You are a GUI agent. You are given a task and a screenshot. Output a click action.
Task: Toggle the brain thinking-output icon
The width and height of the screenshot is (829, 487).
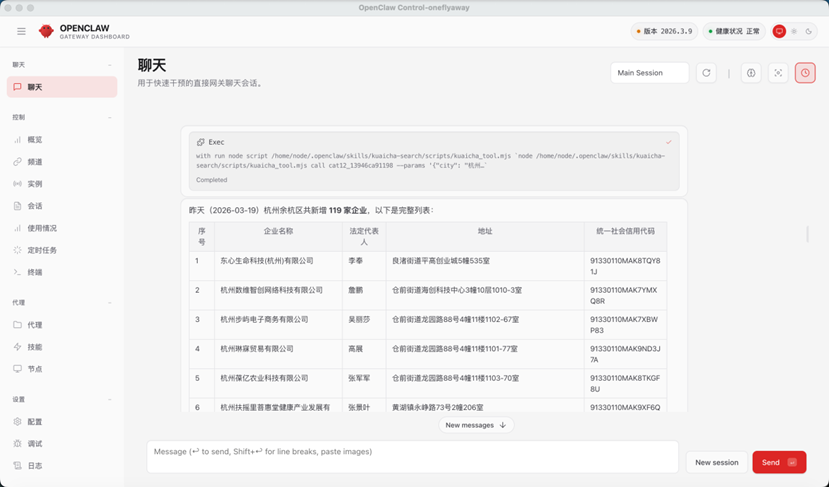751,73
